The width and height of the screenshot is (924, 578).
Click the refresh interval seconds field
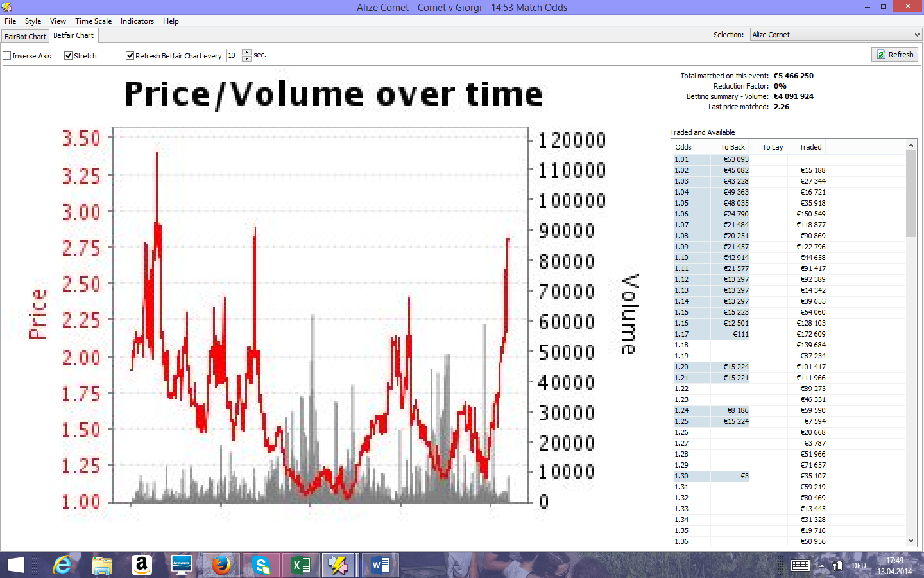point(234,56)
